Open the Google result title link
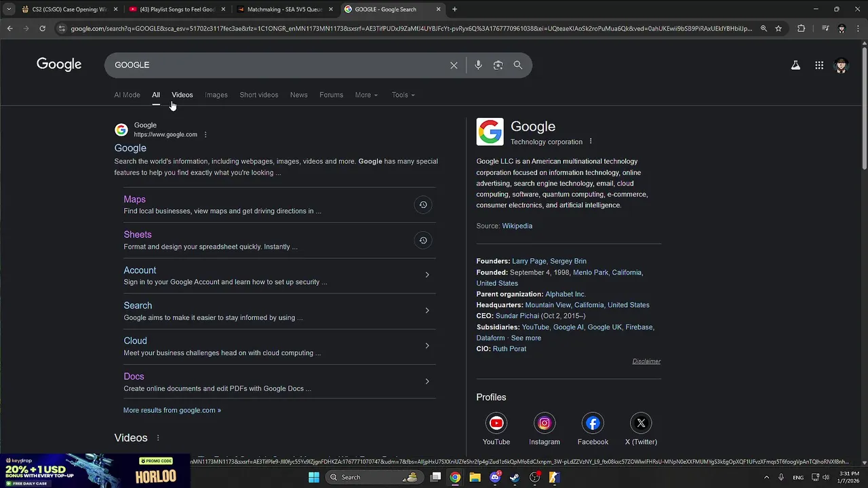The image size is (868, 488). (x=130, y=148)
